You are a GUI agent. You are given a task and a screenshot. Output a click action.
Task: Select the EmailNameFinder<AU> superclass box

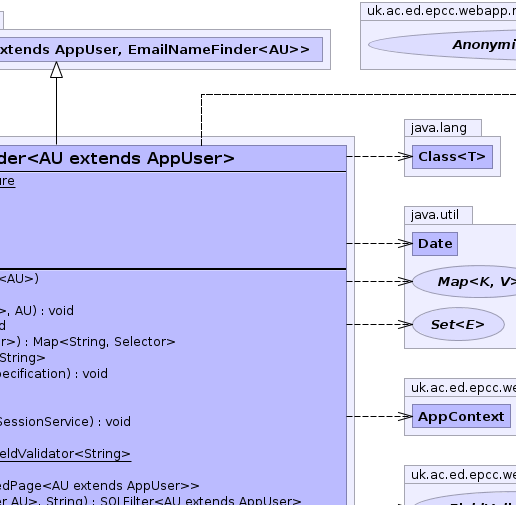point(161,49)
